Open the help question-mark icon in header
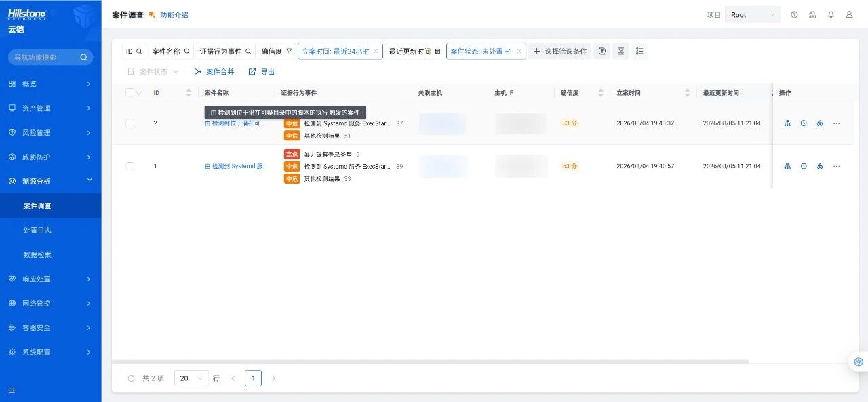This screenshot has width=868, height=402. click(794, 15)
